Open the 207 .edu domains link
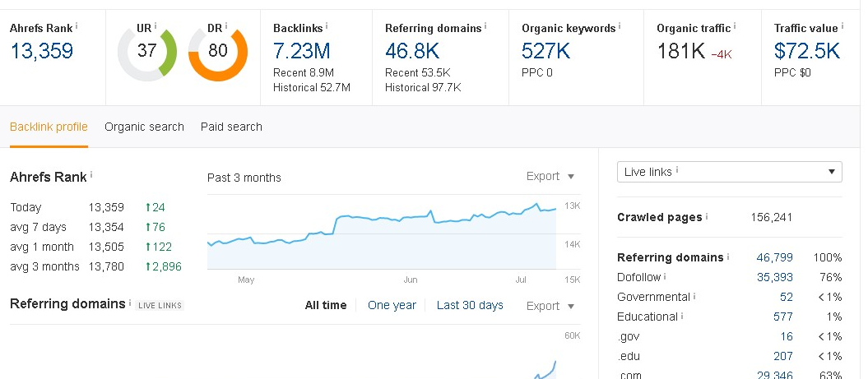The height and width of the screenshot is (379, 868). point(782,356)
